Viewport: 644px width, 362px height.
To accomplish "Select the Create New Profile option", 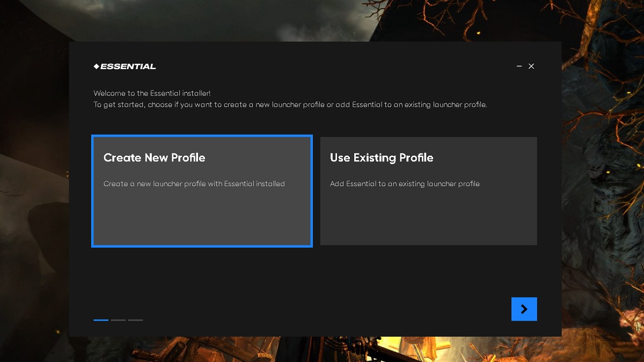I will tap(202, 191).
